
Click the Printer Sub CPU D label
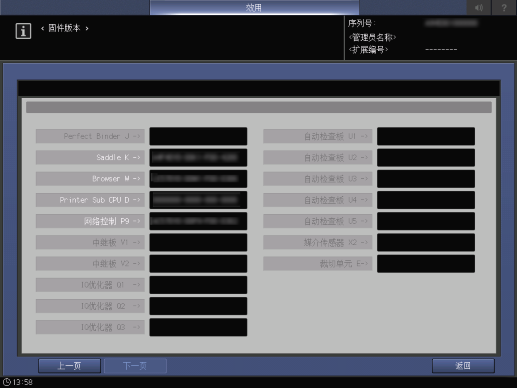[x=90, y=200]
